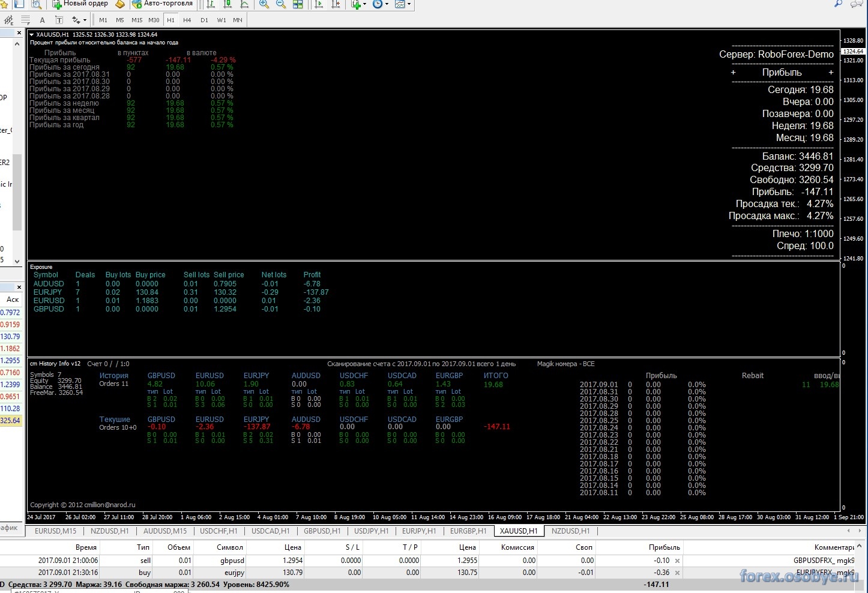868x593 pixels.
Task: Close the gbpusd sell order with x
Action: tap(677, 561)
